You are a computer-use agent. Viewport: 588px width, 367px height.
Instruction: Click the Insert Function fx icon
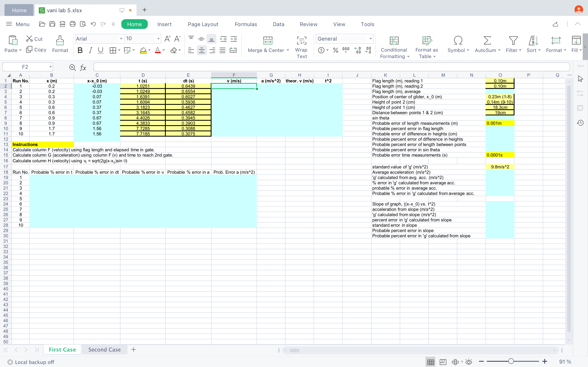tap(83, 67)
